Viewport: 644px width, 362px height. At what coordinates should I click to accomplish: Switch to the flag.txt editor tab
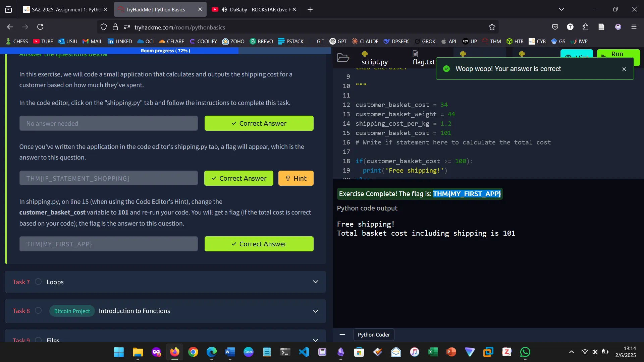pyautogui.click(x=423, y=58)
